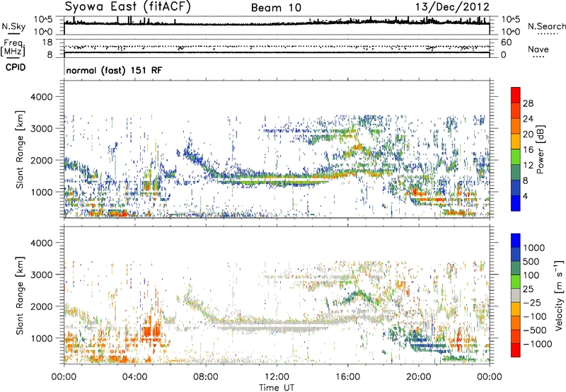
Task: Click the "-1000" label on the velocity colorbar
Action: point(538,344)
